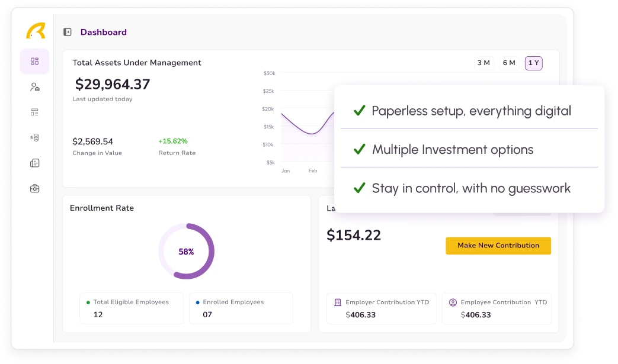Click the 58% enrollment donut chart
Screen dimensions: 618x364
click(185, 252)
